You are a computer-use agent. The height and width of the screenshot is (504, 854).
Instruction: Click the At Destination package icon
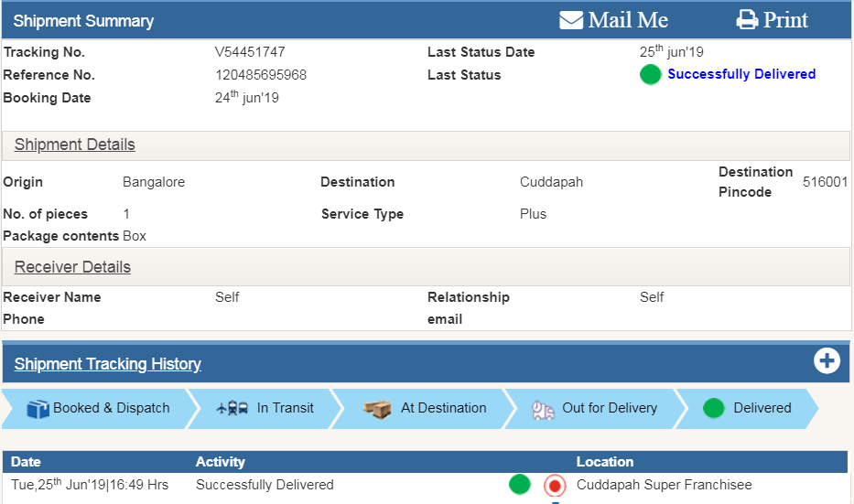(x=377, y=409)
